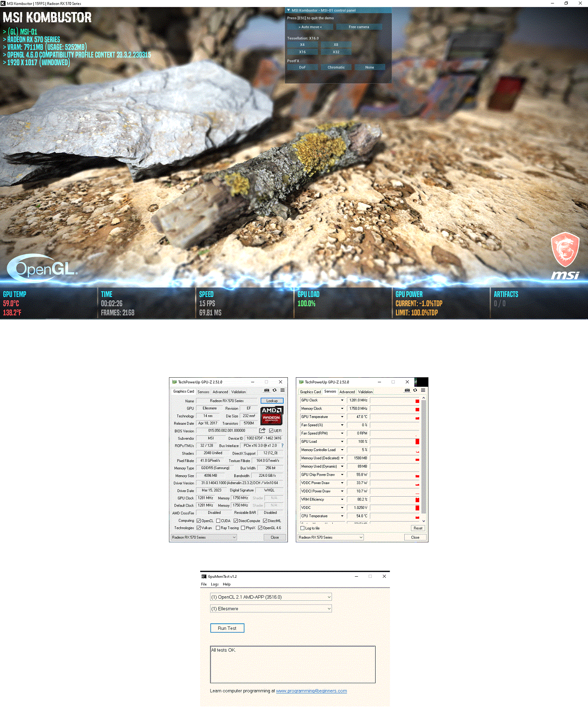Image resolution: width=588 pixels, height=719 pixels.
Task: Click the scroll down arrow in GPU-Z Sensors list
Action: [423, 521]
